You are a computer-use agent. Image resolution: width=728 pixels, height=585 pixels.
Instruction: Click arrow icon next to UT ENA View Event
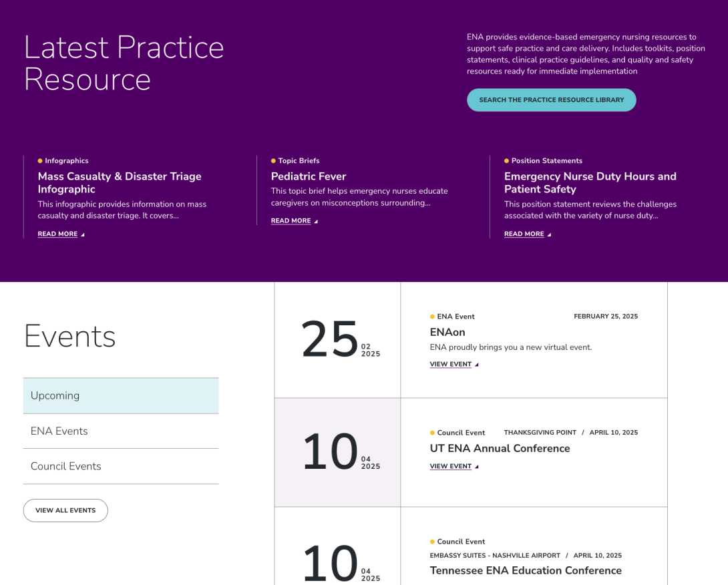[476, 467]
